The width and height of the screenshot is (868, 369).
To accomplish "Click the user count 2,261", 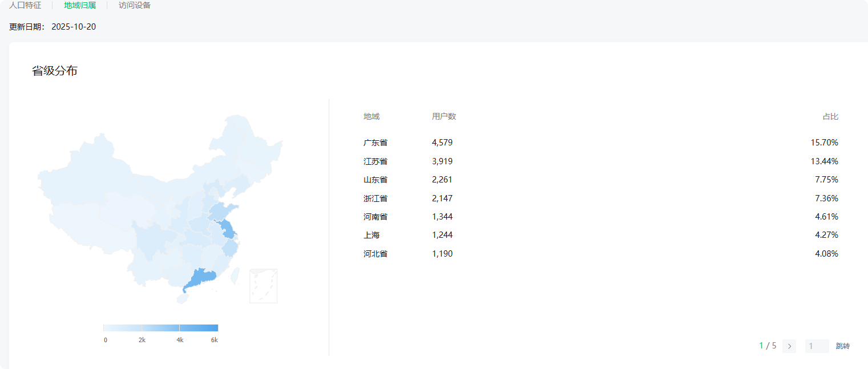I will point(442,180).
